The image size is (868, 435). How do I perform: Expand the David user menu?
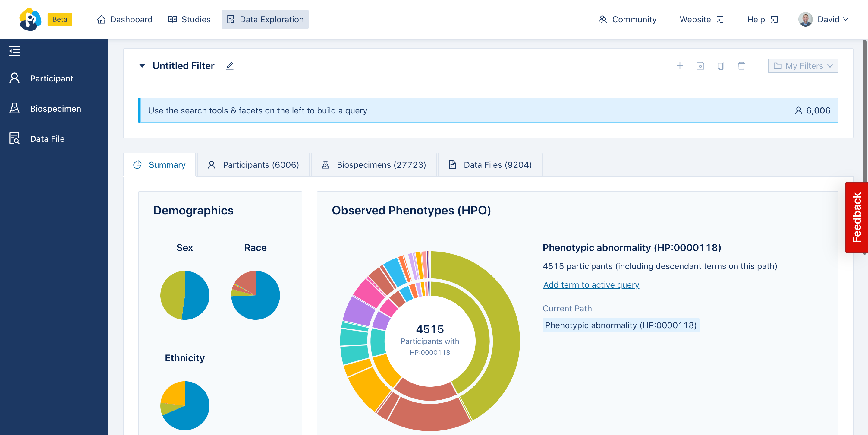[823, 19]
